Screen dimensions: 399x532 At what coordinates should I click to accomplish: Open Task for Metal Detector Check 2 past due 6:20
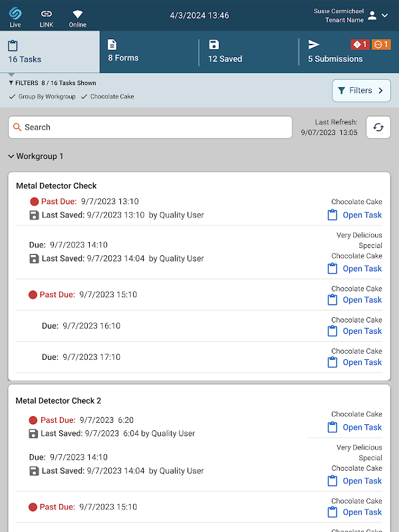click(x=355, y=428)
